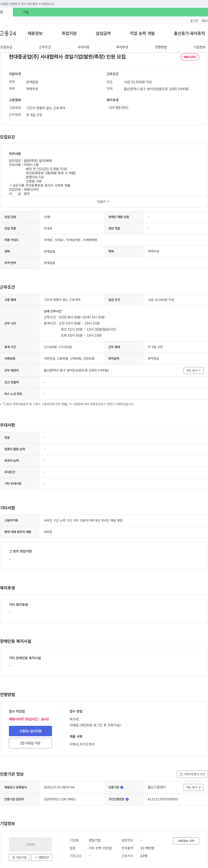Click the 2025.07.03 08:57:49 registration date
Image resolution: width=208 pixels, height=868 pixels.
click(59, 787)
